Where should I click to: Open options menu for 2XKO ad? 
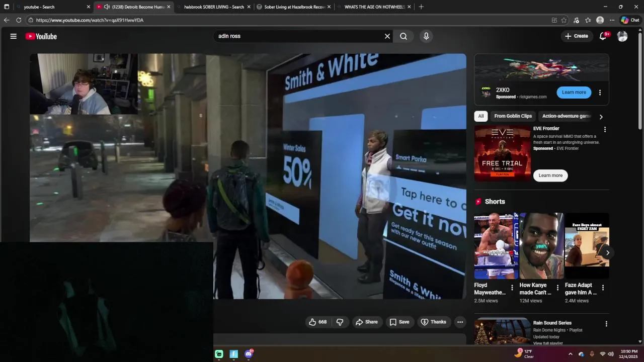click(x=600, y=93)
